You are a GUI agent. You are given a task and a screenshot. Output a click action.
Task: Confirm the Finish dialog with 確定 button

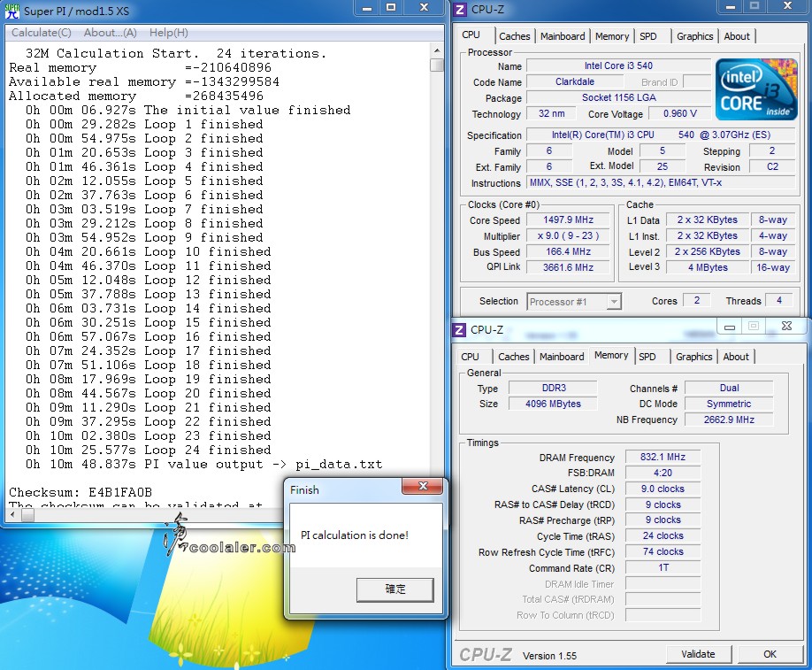pyautogui.click(x=395, y=589)
